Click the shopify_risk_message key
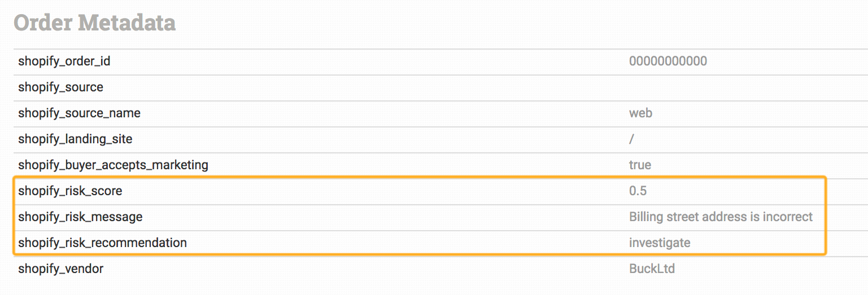Viewport: 868px width, 295px height. (x=80, y=217)
